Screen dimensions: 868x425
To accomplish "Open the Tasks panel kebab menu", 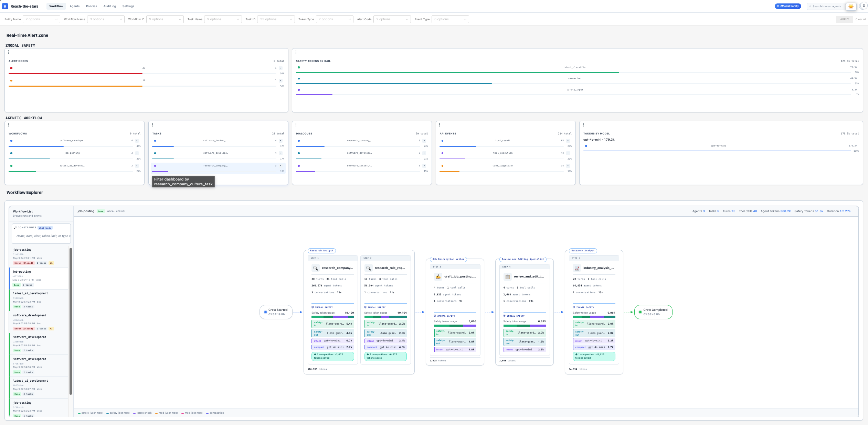I will pyautogui.click(x=152, y=125).
